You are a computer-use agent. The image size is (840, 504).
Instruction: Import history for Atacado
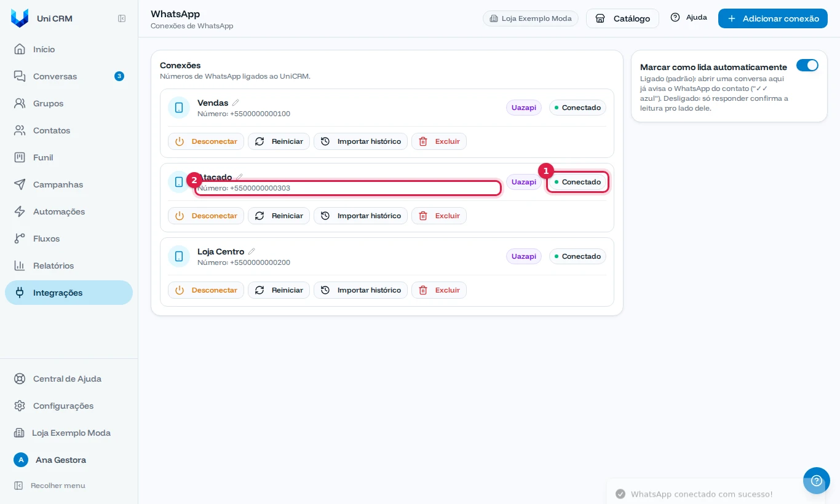click(360, 216)
